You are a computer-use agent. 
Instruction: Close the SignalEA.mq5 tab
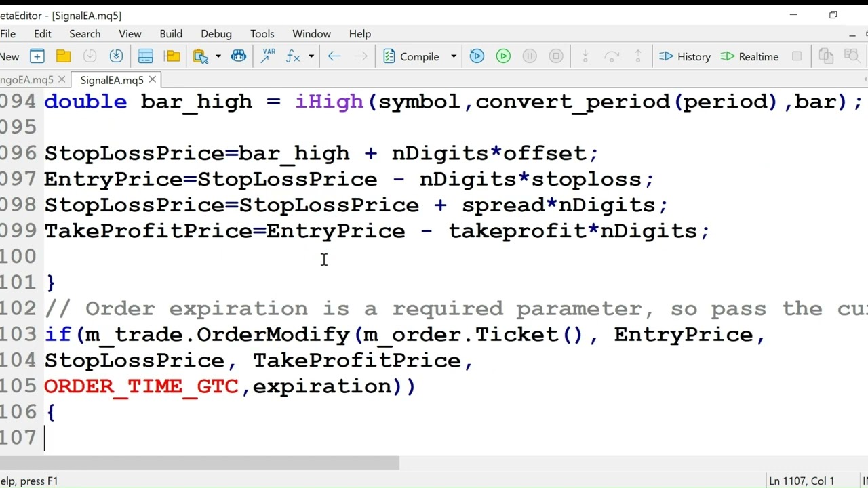tap(153, 80)
